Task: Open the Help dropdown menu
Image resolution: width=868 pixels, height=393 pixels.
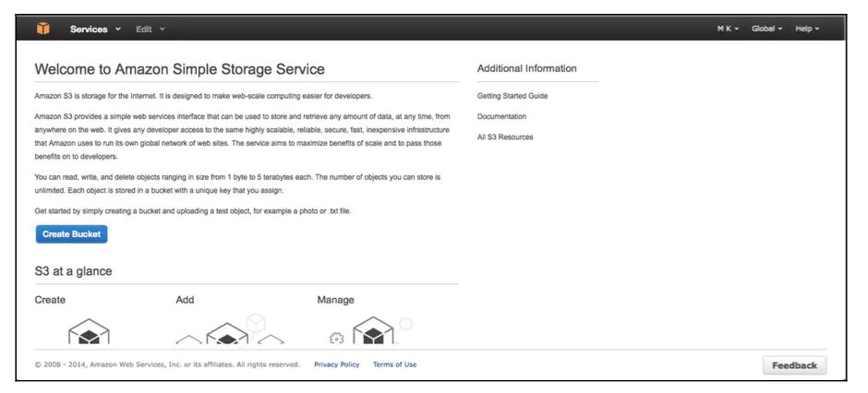Action: point(807,29)
